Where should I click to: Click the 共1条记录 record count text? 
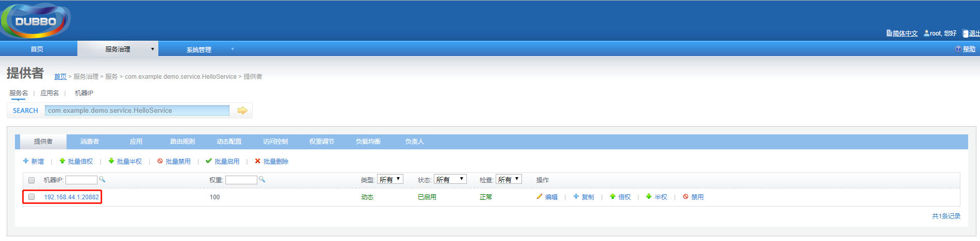pyautogui.click(x=946, y=216)
